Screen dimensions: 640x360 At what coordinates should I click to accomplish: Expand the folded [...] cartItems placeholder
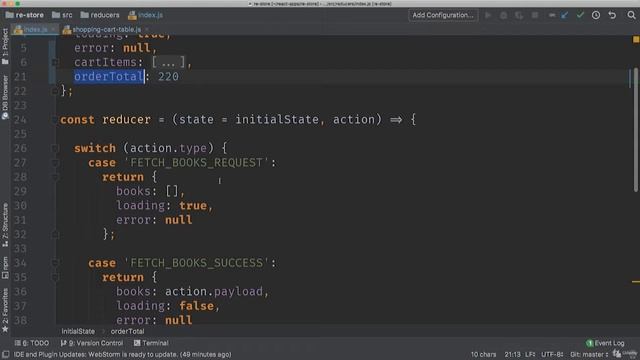point(169,62)
